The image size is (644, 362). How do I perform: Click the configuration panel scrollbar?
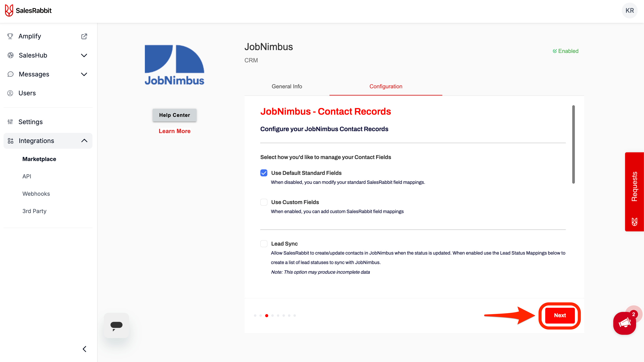[573, 144]
